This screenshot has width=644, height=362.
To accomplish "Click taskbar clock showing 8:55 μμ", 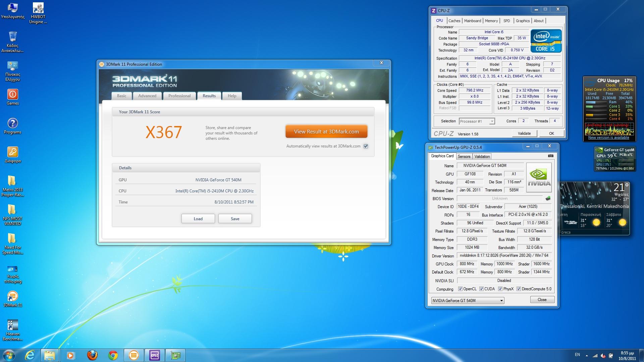I will tap(627, 356).
